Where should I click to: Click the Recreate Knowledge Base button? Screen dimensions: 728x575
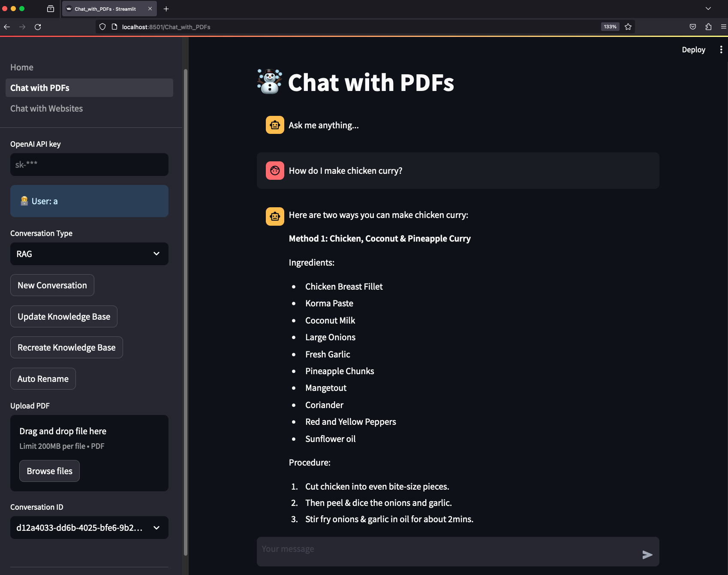[x=66, y=348]
